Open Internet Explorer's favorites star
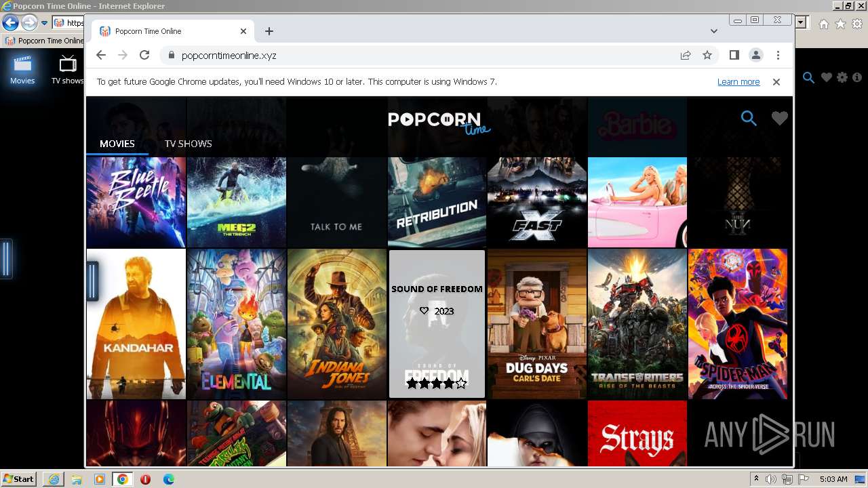This screenshot has width=868, height=488. click(x=840, y=24)
